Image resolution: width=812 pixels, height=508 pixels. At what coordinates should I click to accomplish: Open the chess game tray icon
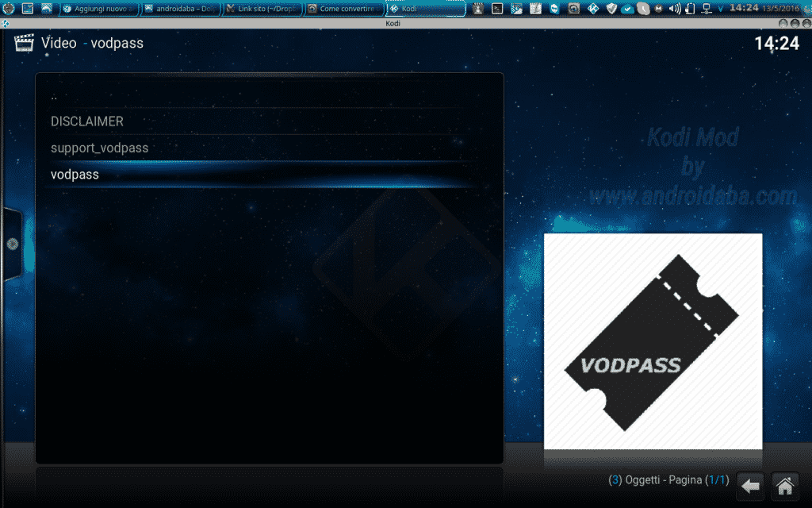(478, 8)
